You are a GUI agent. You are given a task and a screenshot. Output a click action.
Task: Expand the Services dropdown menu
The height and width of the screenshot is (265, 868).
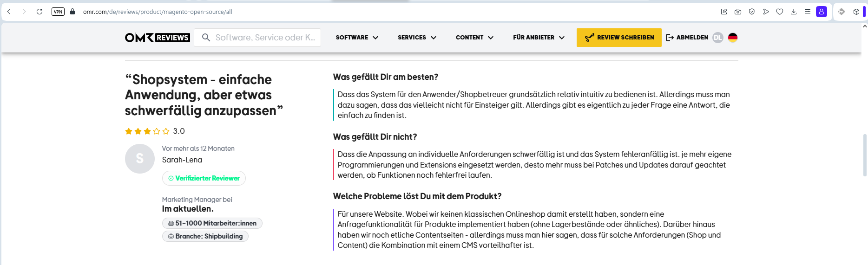pos(417,38)
